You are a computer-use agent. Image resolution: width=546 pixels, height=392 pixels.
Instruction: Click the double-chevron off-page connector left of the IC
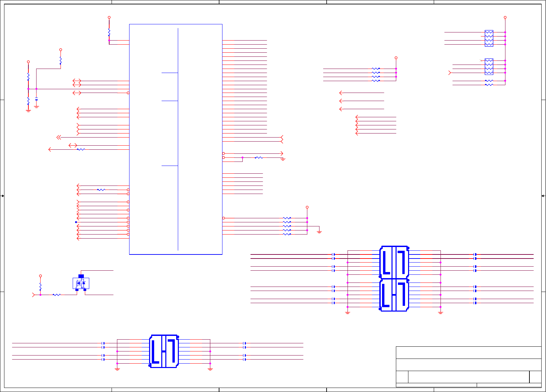58,137
